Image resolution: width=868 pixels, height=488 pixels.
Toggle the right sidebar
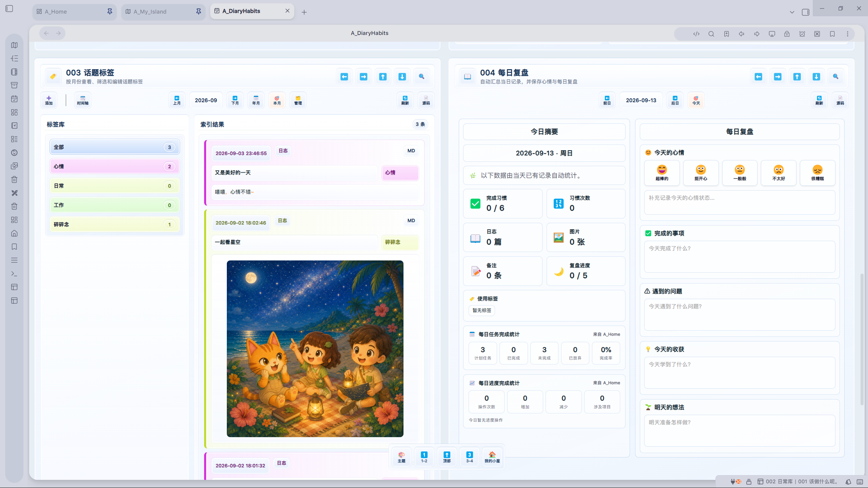806,12
